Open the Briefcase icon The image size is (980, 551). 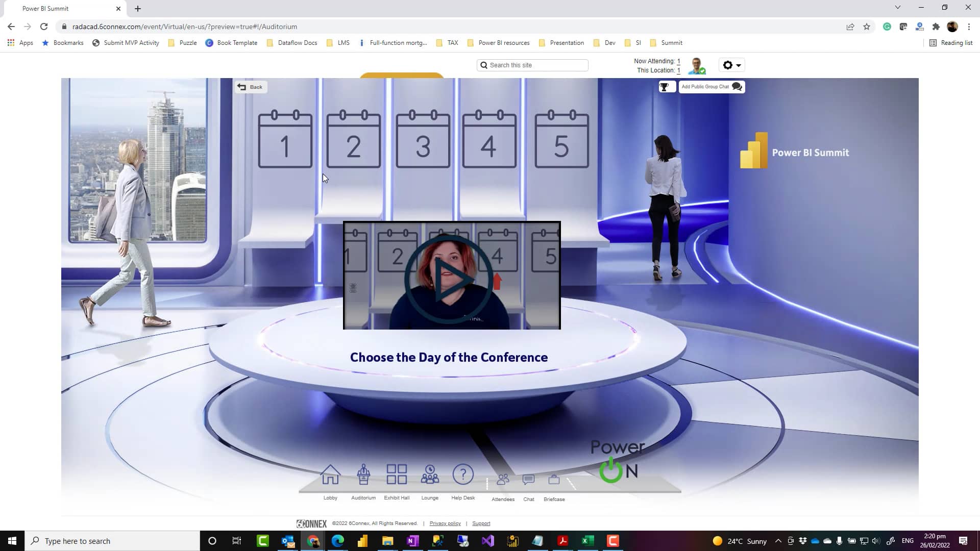[554, 480]
